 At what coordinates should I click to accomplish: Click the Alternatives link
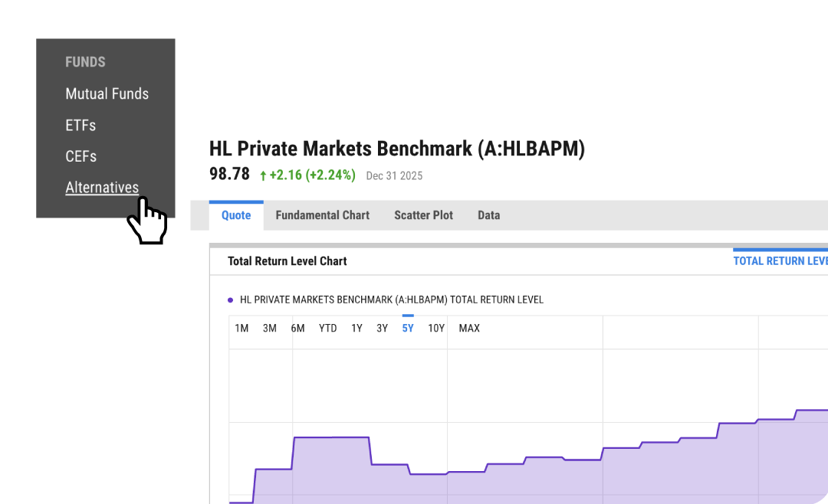tap(102, 188)
